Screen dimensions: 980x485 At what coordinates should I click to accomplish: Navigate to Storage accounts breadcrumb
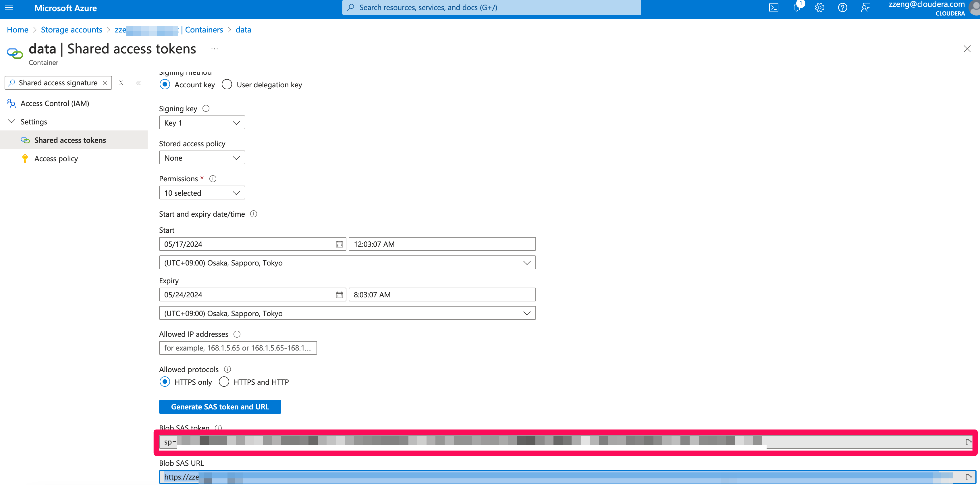[72, 29]
